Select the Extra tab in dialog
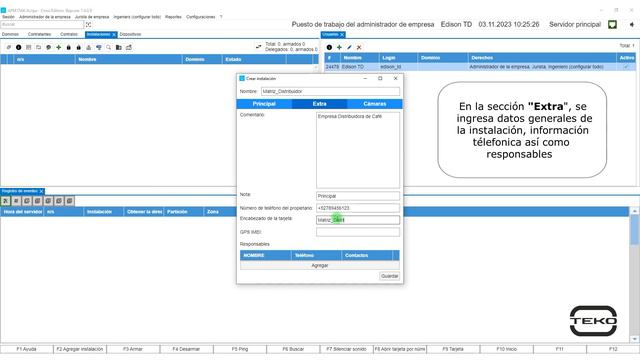The width and height of the screenshot is (640, 360). pyautogui.click(x=320, y=104)
